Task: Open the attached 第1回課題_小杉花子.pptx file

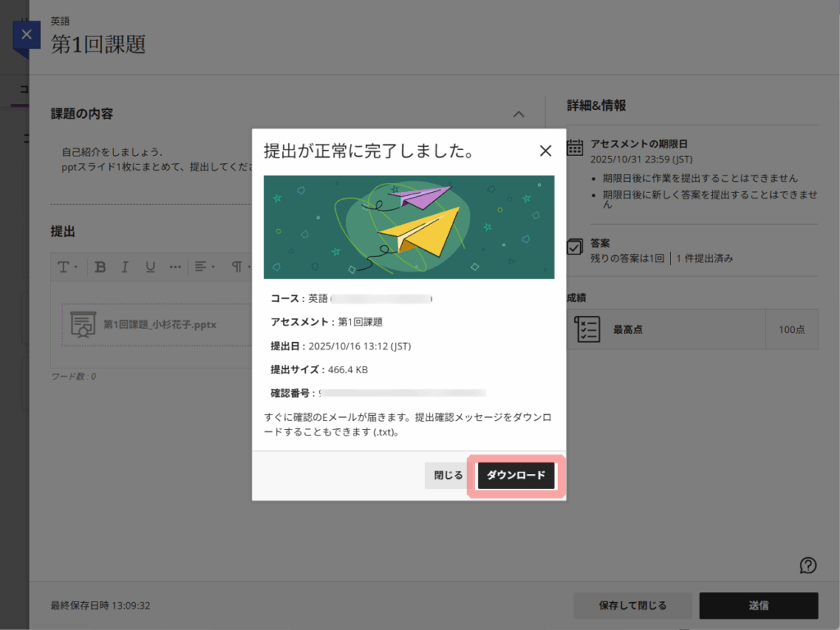Action: pos(159,325)
